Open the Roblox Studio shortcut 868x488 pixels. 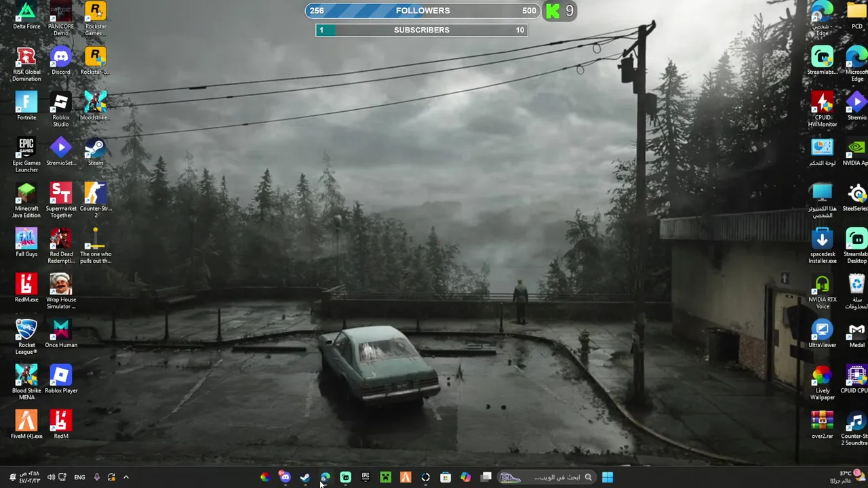click(61, 110)
